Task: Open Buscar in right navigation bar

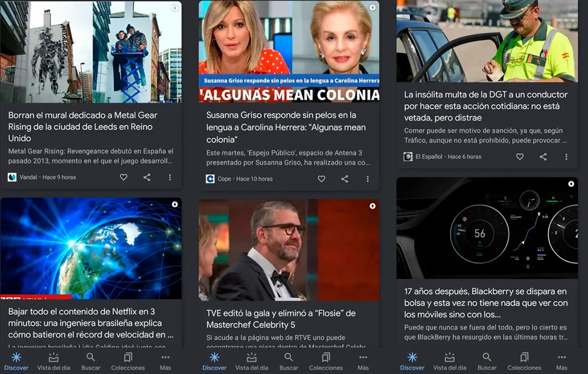Action: (x=487, y=362)
